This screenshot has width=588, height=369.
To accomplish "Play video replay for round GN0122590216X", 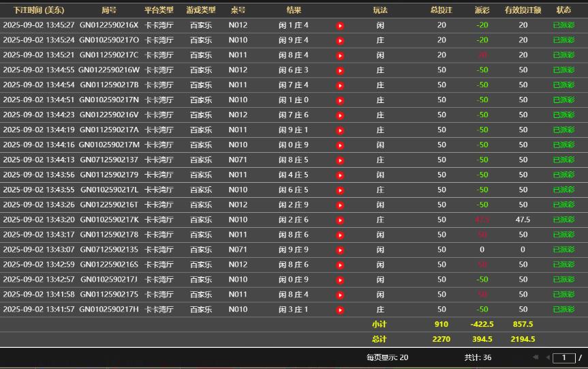I will click(340, 26).
